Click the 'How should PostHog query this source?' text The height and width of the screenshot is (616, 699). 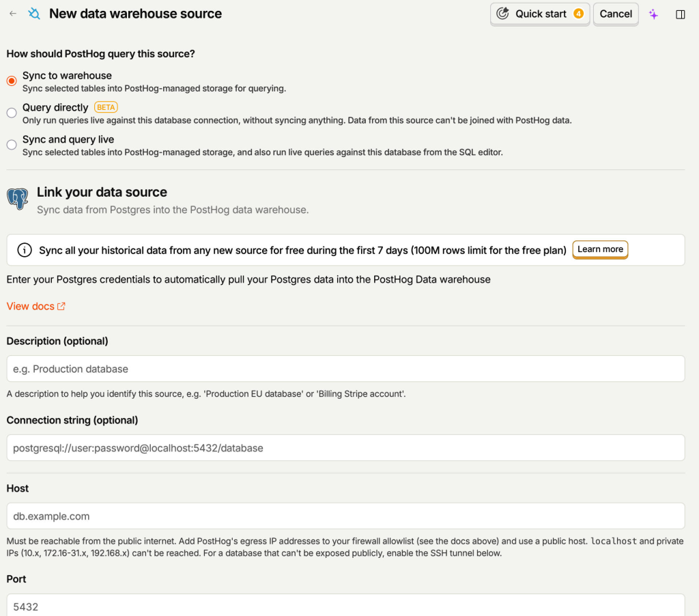coord(101,54)
